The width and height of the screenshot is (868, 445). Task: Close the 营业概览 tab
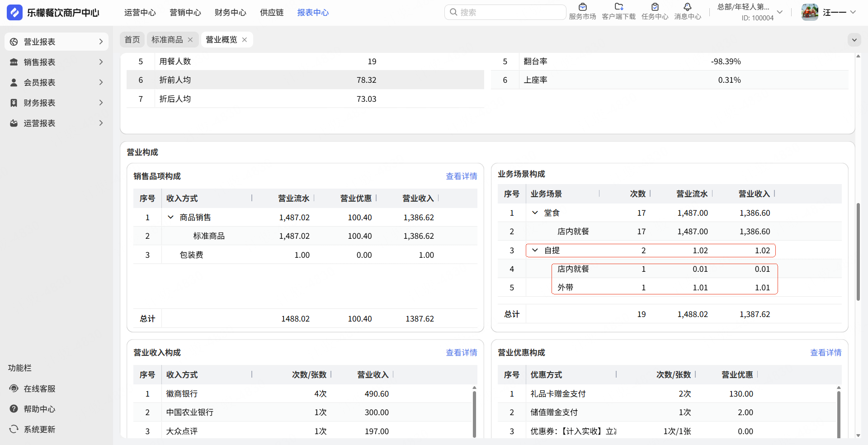[245, 40]
